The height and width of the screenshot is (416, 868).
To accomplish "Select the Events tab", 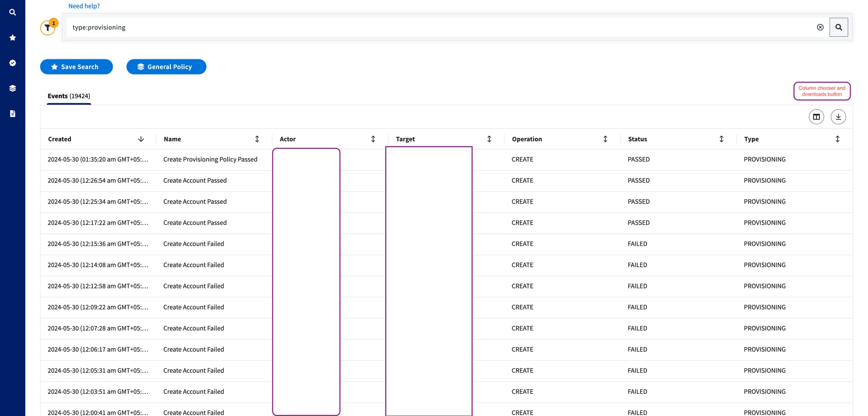I will pos(69,96).
